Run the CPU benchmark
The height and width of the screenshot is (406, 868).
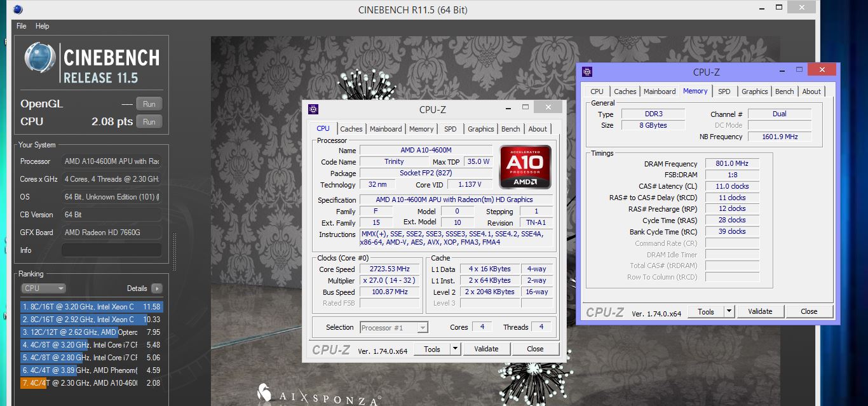[x=149, y=121]
